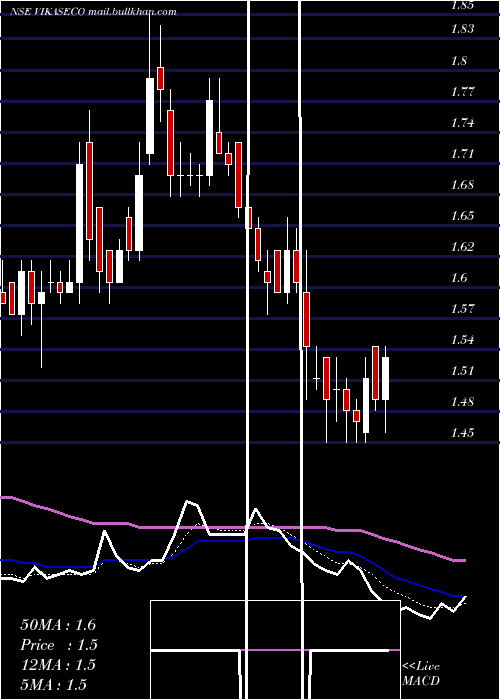Viewport: 500px width, 700px height.
Task: Select the 1.6 price axis label
Action: (458, 278)
